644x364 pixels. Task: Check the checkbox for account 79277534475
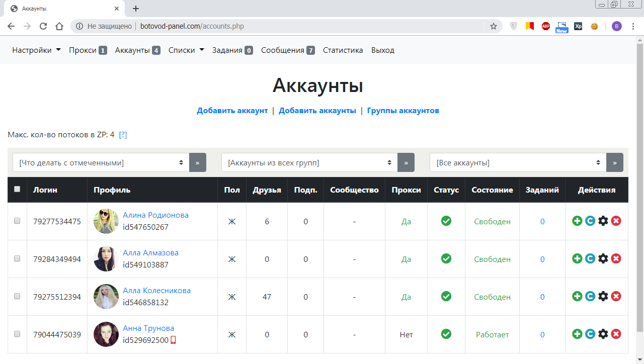pyautogui.click(x=17, y=221)
